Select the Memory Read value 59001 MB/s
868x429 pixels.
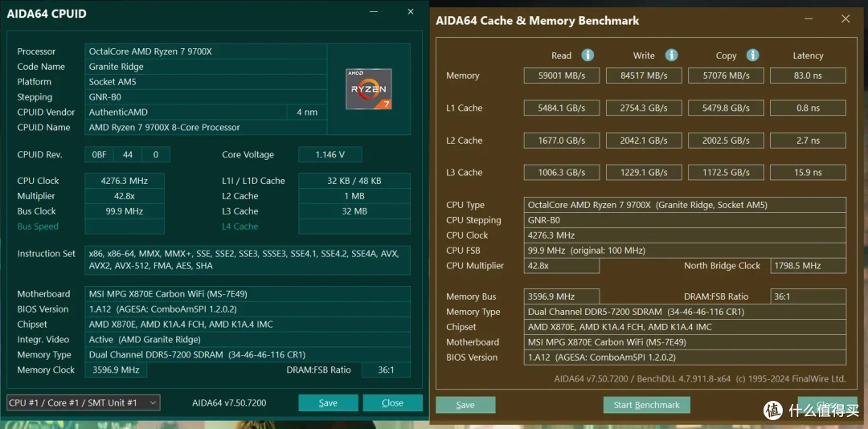[x=561, y=76]
